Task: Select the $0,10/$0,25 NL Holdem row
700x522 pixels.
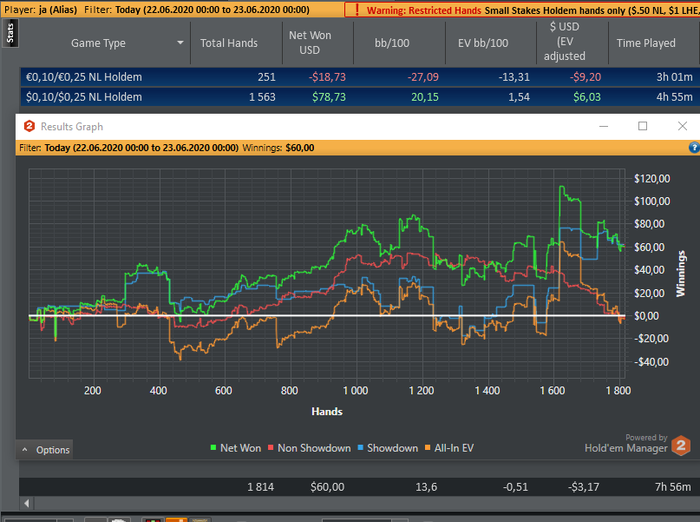Action: [359, 97]
